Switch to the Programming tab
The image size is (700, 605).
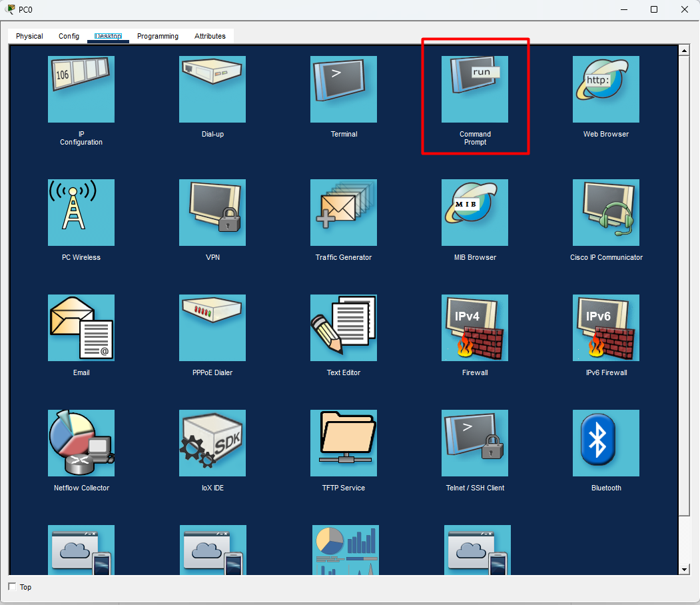pos(158,36)
